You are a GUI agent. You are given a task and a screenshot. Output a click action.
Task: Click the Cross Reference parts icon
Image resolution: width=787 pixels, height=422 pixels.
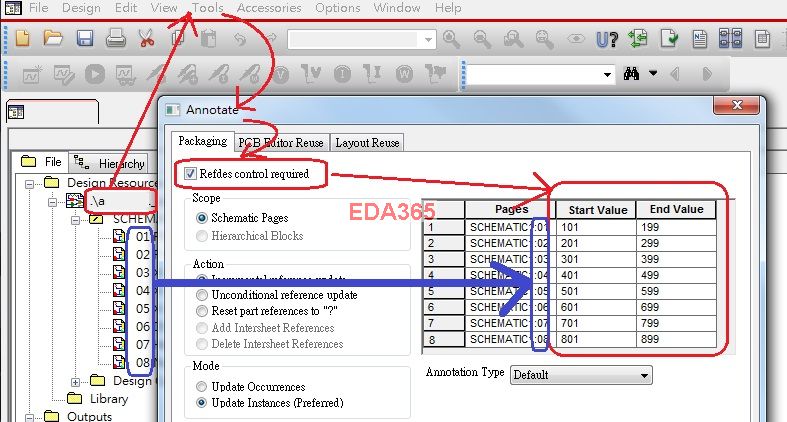(x=730, y=39)
